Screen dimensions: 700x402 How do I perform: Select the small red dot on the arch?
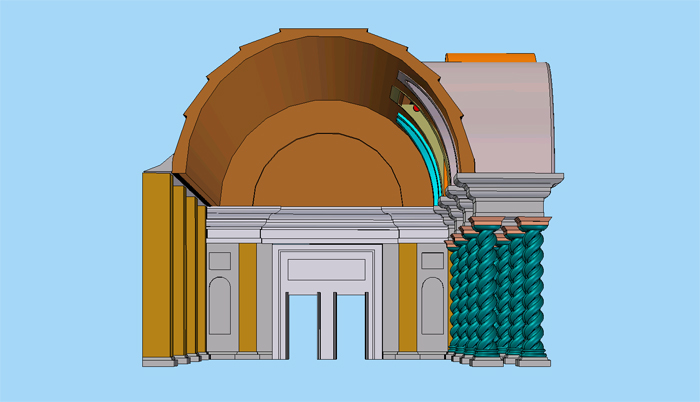416,108
